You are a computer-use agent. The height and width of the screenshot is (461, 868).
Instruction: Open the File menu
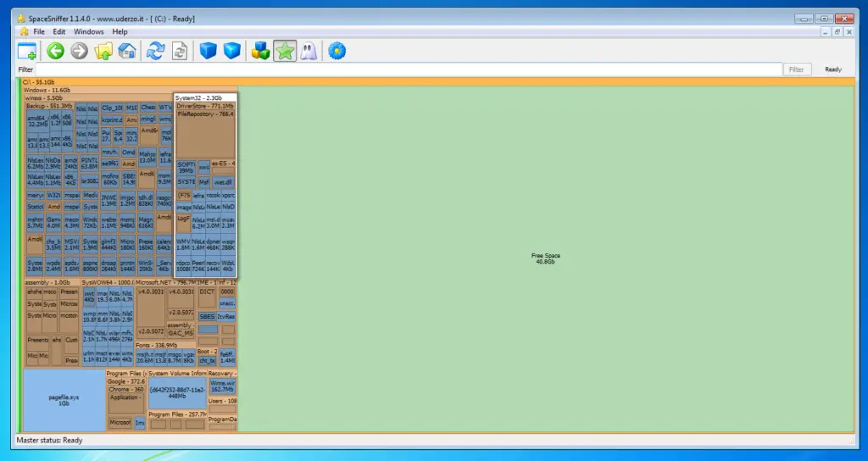(x=39, y=31)
